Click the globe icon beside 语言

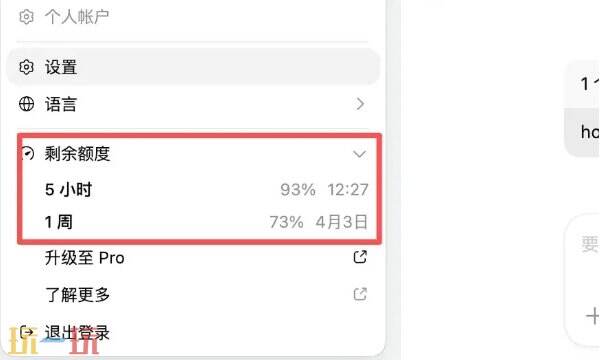(x=26, y=104)
